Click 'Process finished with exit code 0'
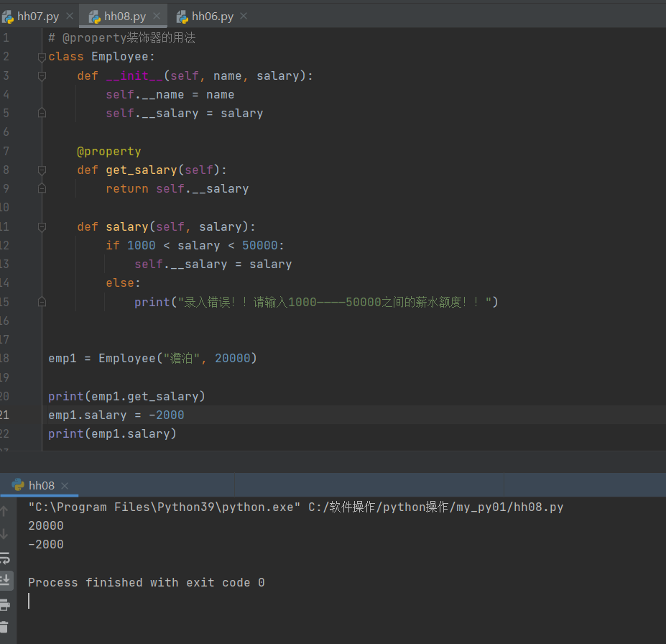Viewport: 666px width, 644px height. [x=147, y=582]
